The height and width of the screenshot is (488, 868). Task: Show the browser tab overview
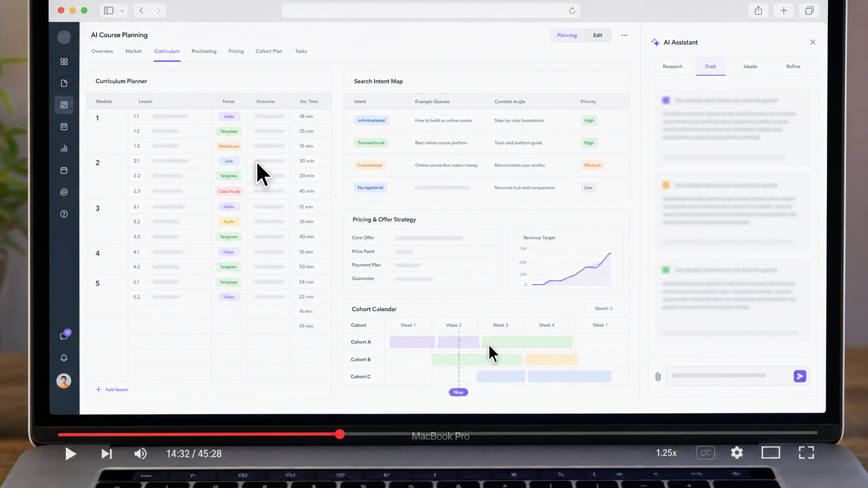pyautogui.click(x=809, y=10)
